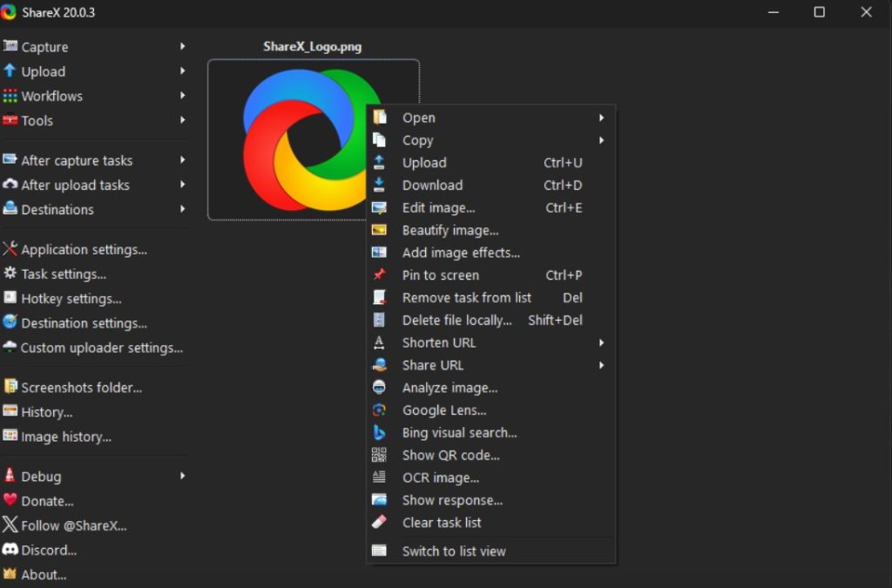892x588 pixels.
Task: Choose Switch to list view
Action: click(x=491, y=551)
